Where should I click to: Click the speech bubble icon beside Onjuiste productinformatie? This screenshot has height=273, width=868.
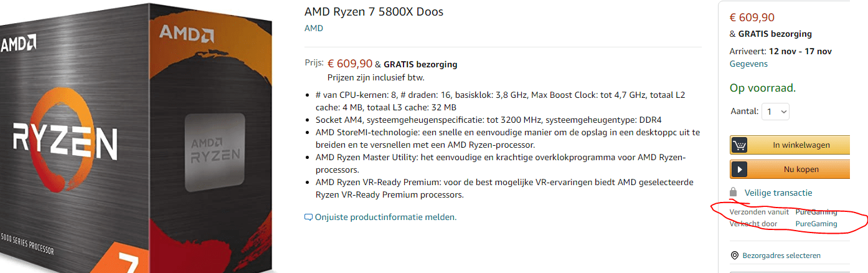click(308, 218)
